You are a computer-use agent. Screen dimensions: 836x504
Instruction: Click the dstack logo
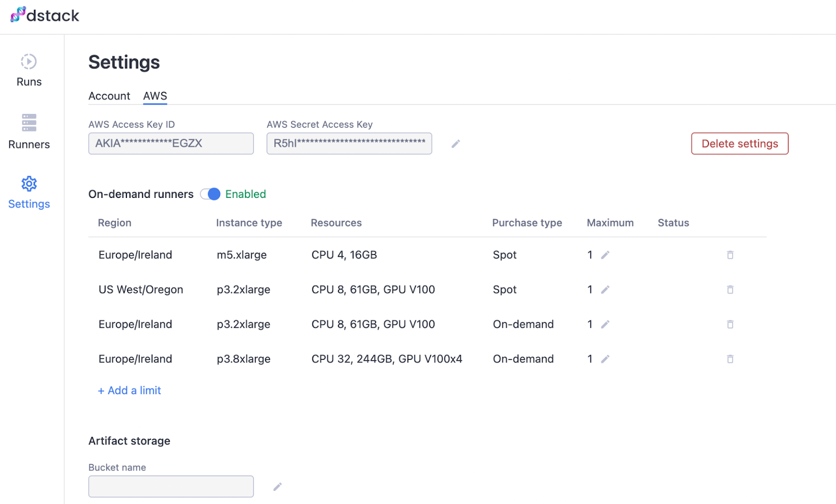point(45,15)
